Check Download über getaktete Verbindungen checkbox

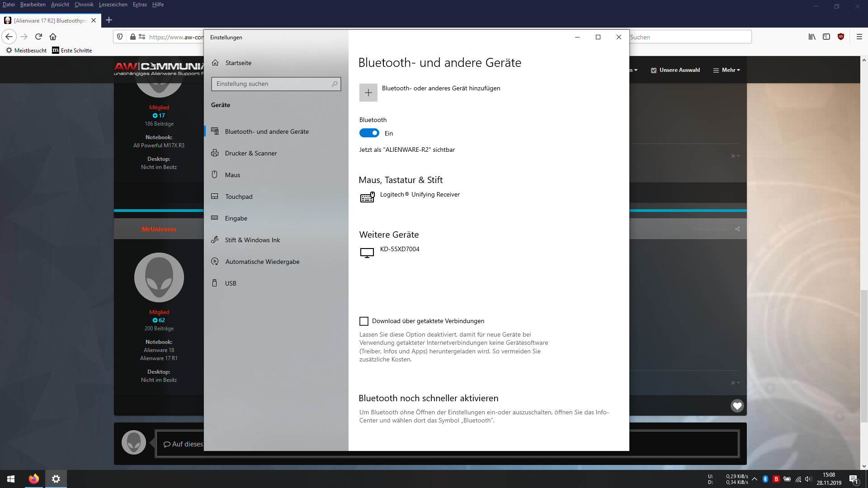(364, 321)
